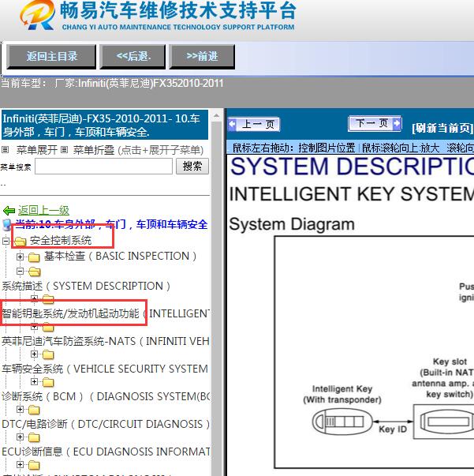The height and width of the screenshot is (476, 474).
Task: Click the 刷新当前页 link
Action: (x=442, y=129)
